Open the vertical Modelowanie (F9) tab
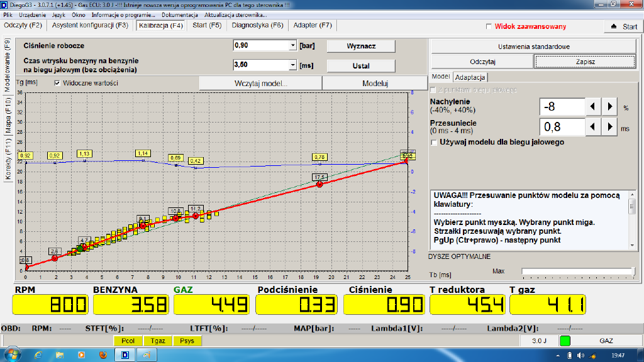Screen dimensions: 644x362 click(8, 65)
